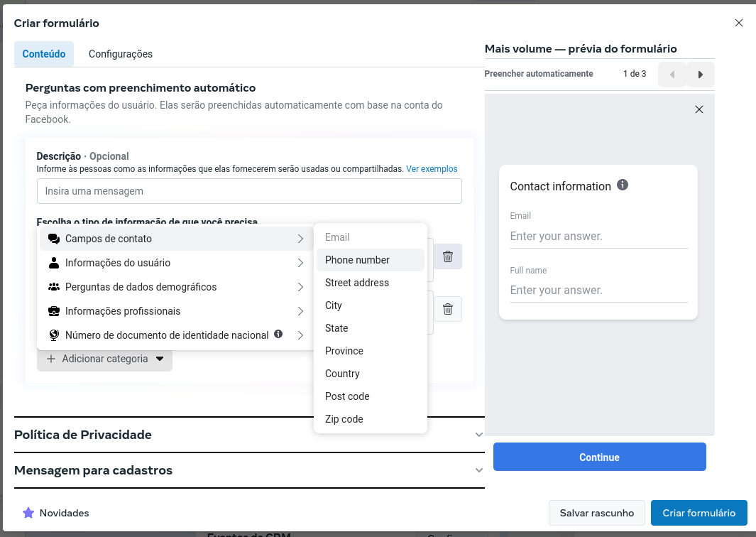Expand the Mensagem para cadastros section

[249, 470]
